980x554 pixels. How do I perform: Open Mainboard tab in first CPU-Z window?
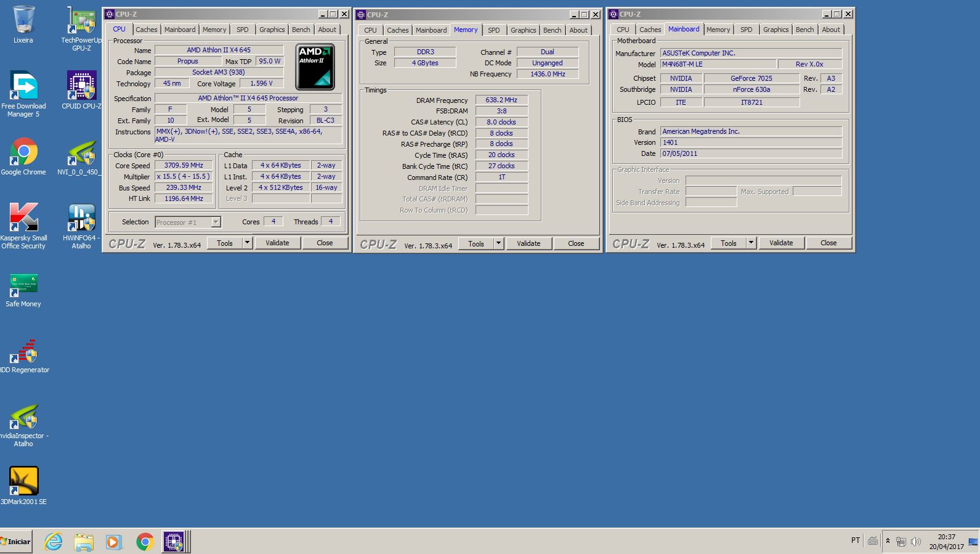[x=180, y=30]
